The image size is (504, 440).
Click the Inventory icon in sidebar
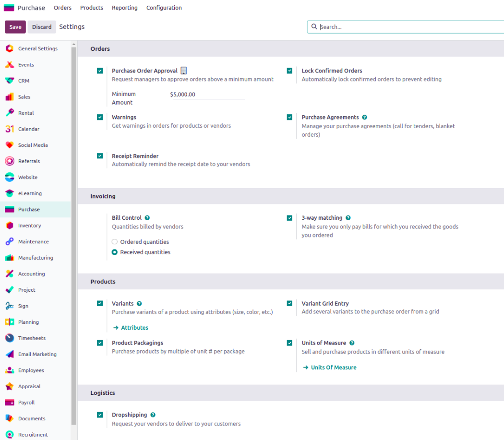click(10, 226)
